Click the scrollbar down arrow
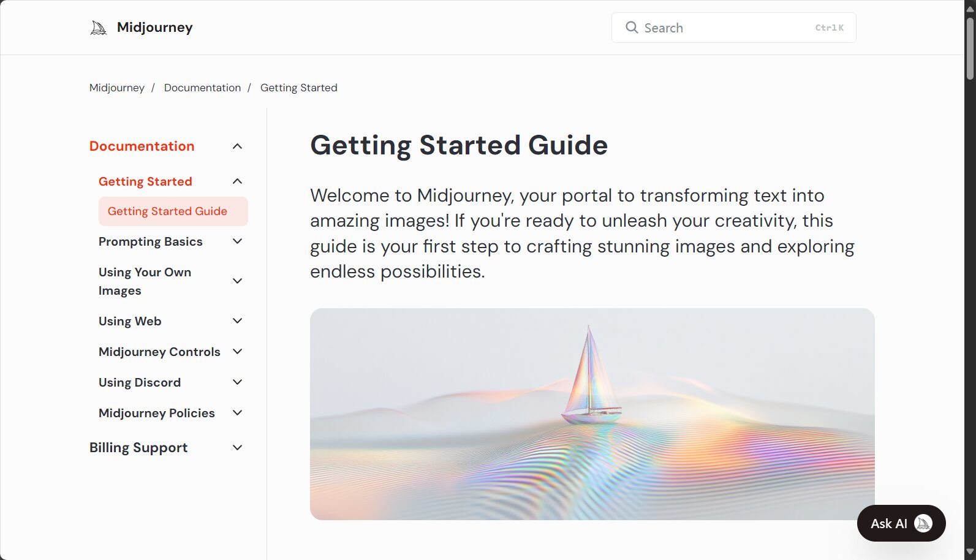The image size is (976, 560). (x=970, y=553)
